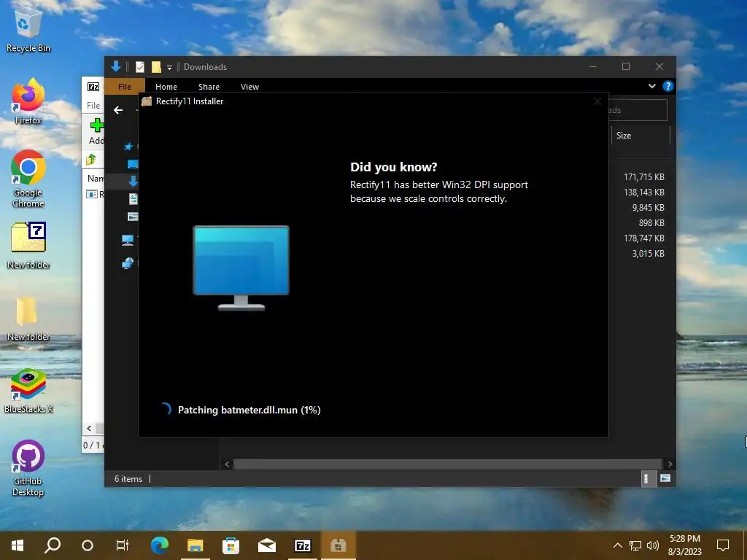Image resolution: width=747 pixels, height=560 pixels.
Task: Select the 3,015 KB file row
Action: tap(648, 253)
